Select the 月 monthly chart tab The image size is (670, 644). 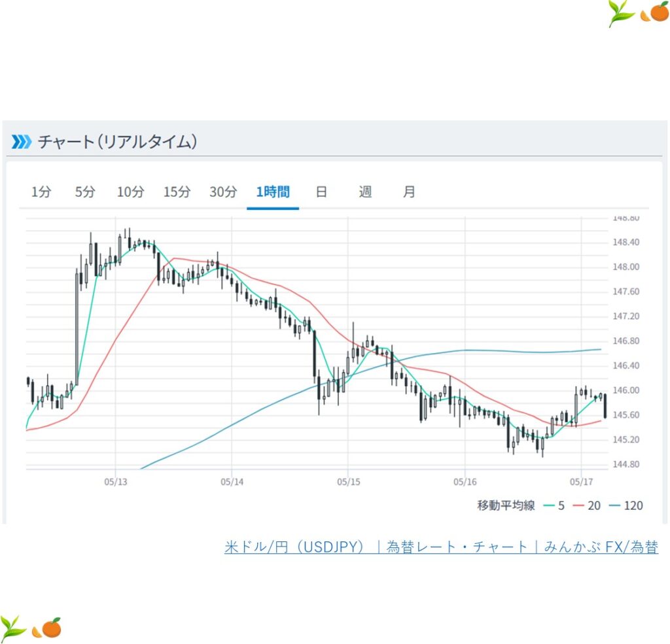click(409, 192)
